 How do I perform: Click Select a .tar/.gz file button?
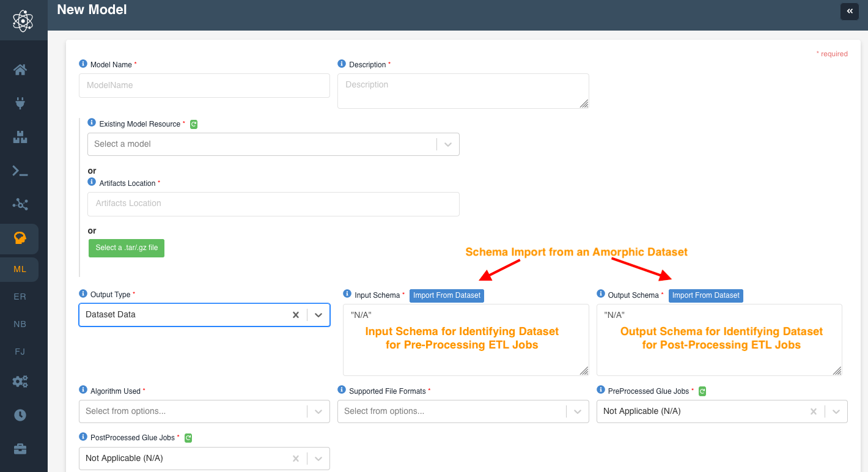click(127, 248)
